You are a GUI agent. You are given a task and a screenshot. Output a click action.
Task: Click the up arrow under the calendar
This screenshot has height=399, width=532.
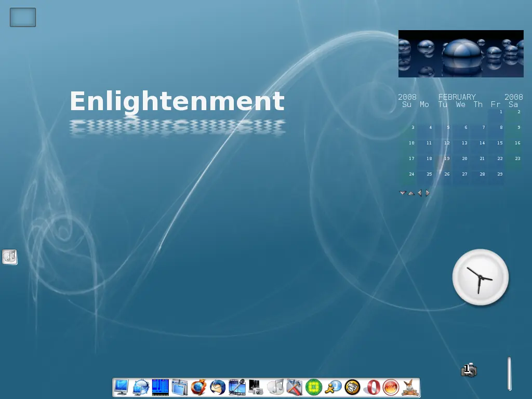411,193
